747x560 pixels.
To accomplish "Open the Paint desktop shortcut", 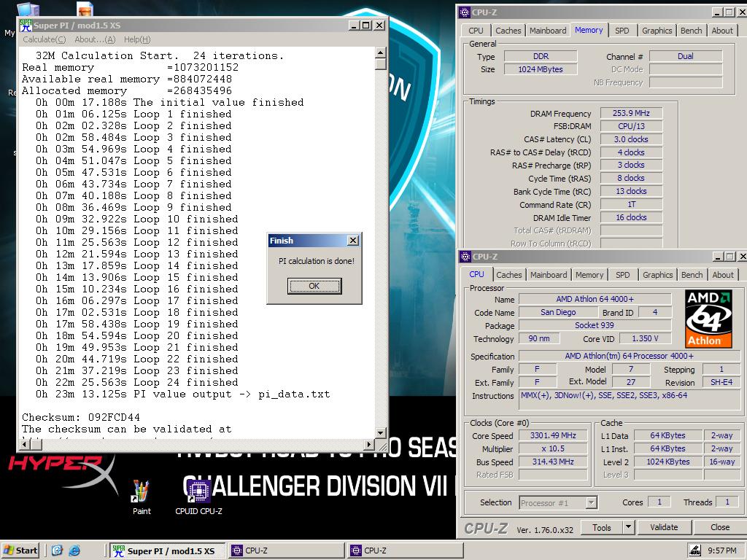I will click(x=141, y=497).
